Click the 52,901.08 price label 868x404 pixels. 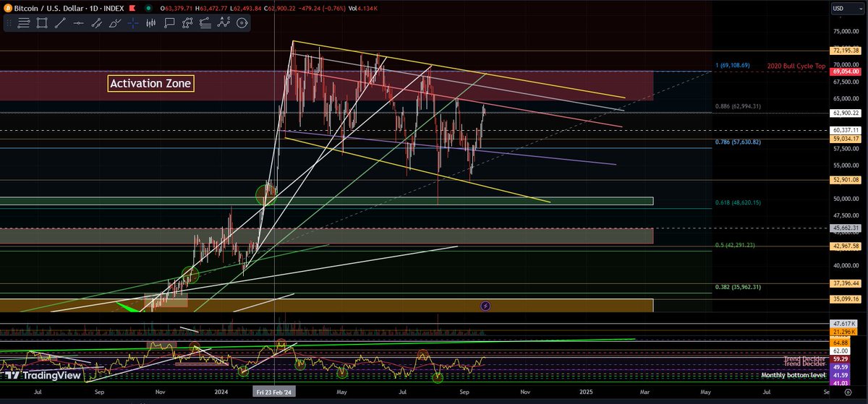pyautogui.click(x=846, y=180)
